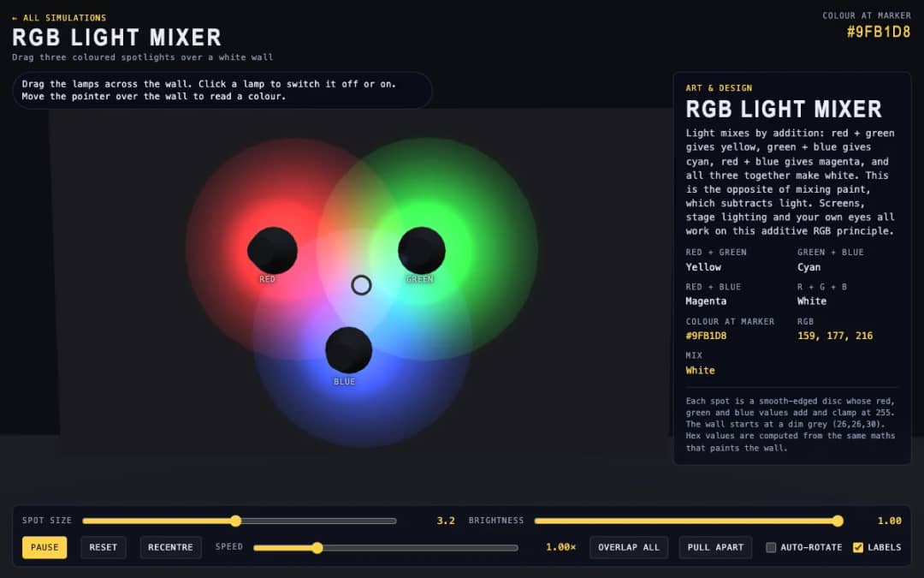Viewport: 924px width, 578px height.
Task: Click the COLOUR AT MARKER header label
Action: tap(867, 15)
